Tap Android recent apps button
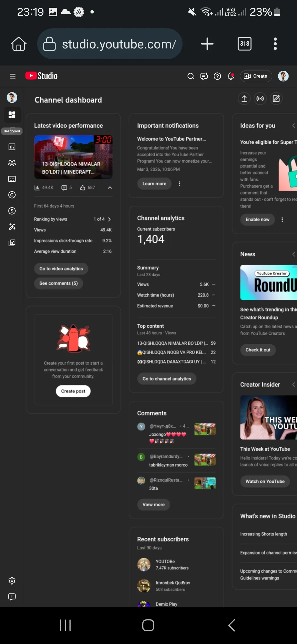Image resolution: width=297 pixels, height=644 pixels. click(x=65, y=625)
